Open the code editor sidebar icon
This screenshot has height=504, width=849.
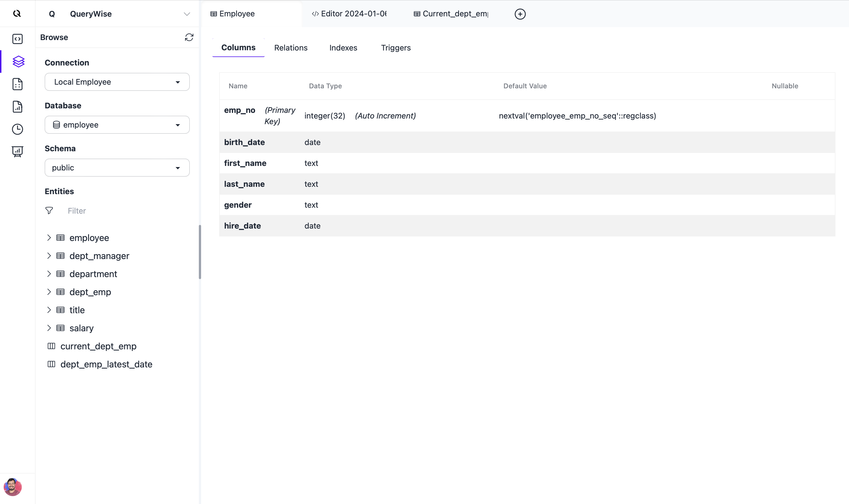17,39
